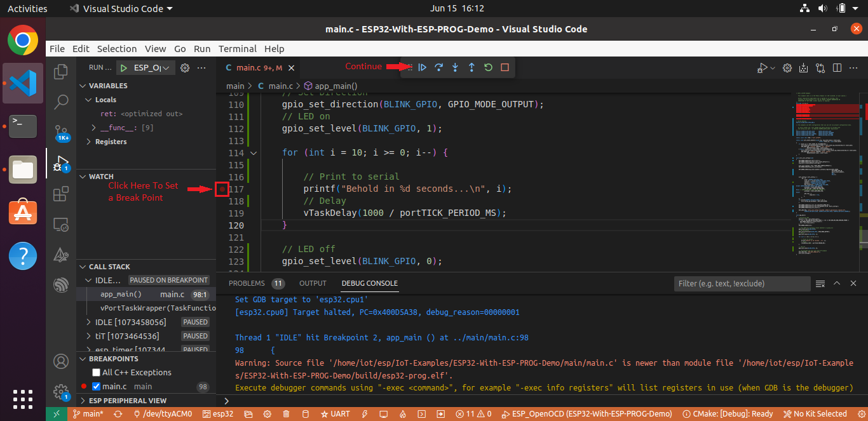Viewport: 868px width, 421px height.
Task: Open the Search view in activity bar
Action: click(x=61, y=101)
